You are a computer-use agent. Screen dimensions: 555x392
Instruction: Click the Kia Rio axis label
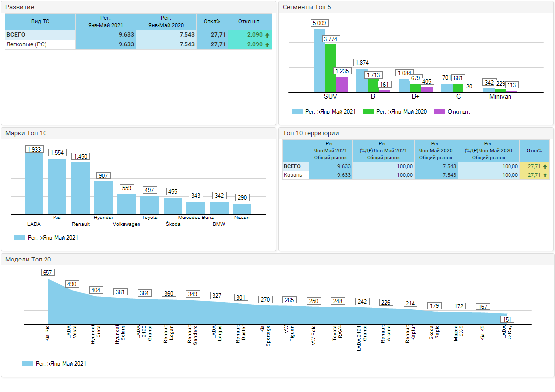(47, 334)
